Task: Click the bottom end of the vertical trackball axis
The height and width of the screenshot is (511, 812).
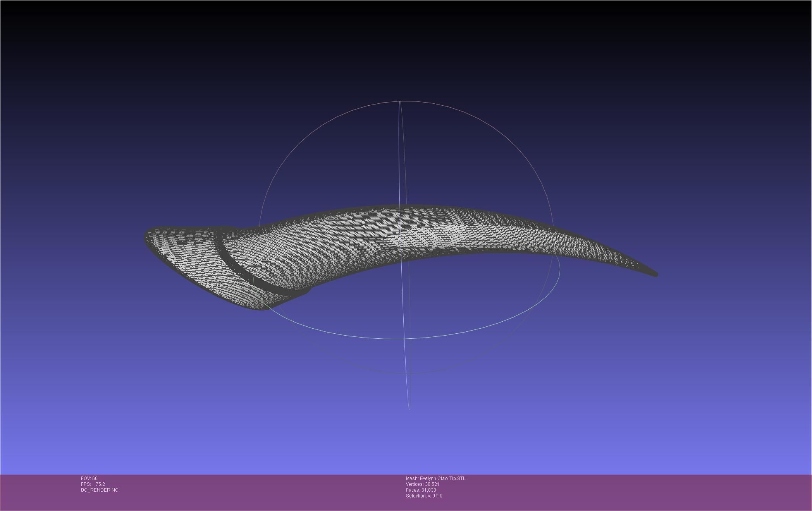Action: tap(409, 408)
